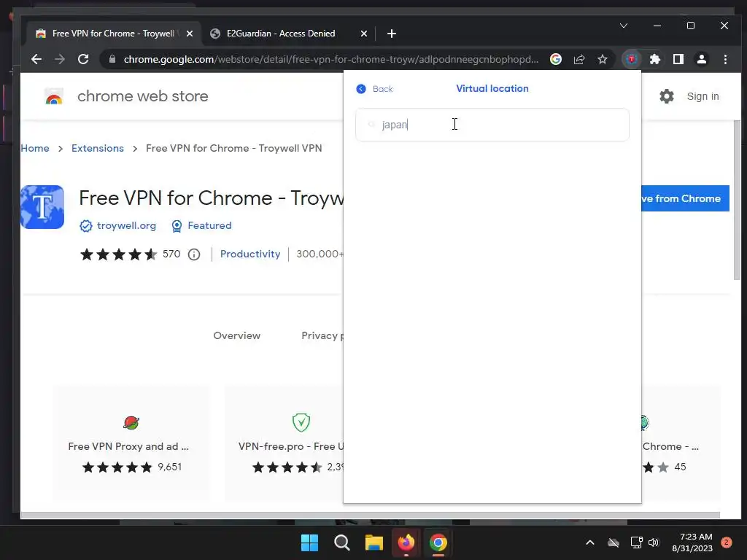
Task: Click the Featured badge
Action: [209, 226]
